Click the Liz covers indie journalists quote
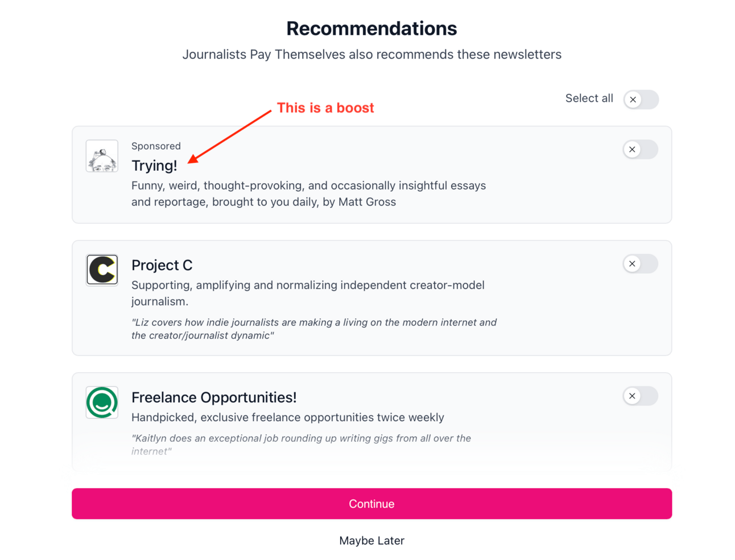 pyautogui.click(x=314, y=329)
